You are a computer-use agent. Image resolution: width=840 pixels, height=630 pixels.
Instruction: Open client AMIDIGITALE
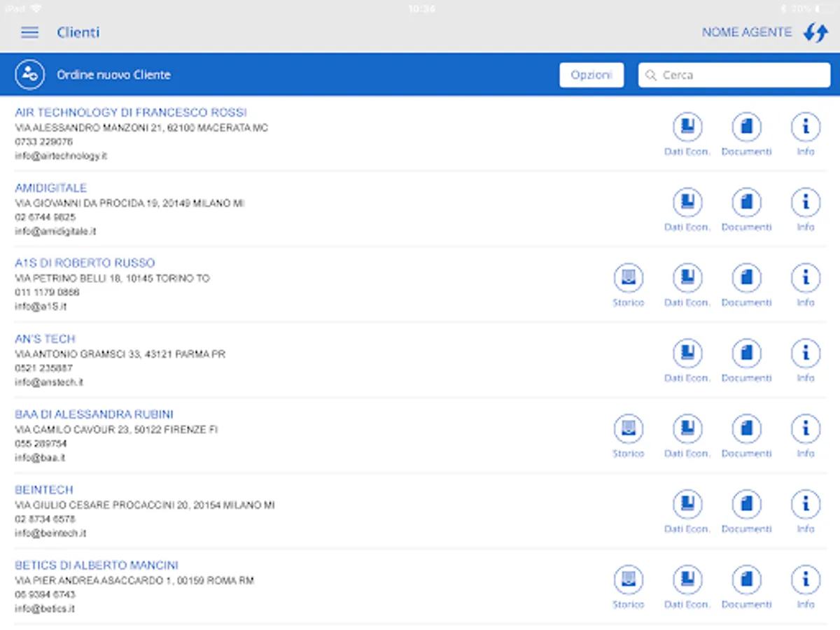51,188
